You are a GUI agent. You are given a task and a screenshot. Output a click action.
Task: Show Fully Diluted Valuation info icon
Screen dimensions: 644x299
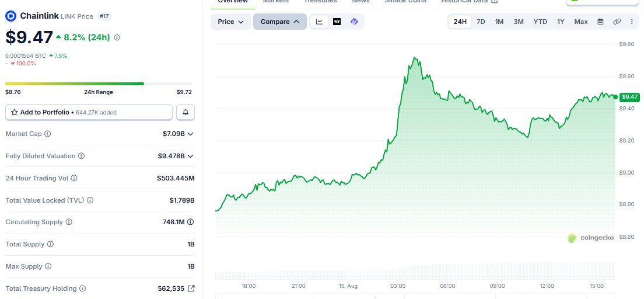pyautogui.click(x=82, y=156)
